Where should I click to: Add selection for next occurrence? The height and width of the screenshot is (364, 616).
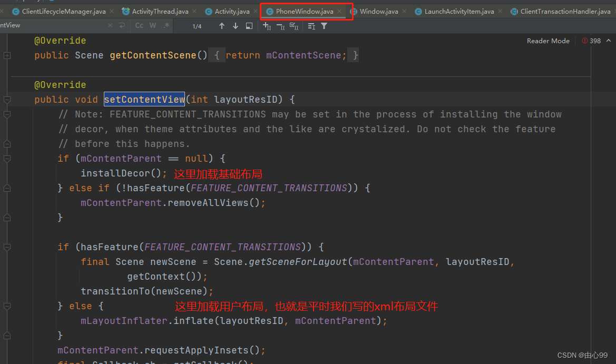tap(267, 25)
